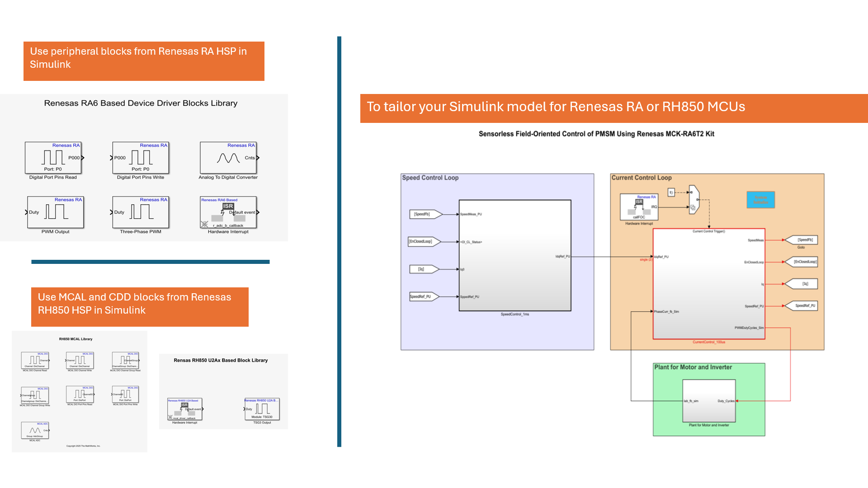Click the Renesas RA or RH850 MCUs banner
The image size is (868, 488).
coord(613,108)
